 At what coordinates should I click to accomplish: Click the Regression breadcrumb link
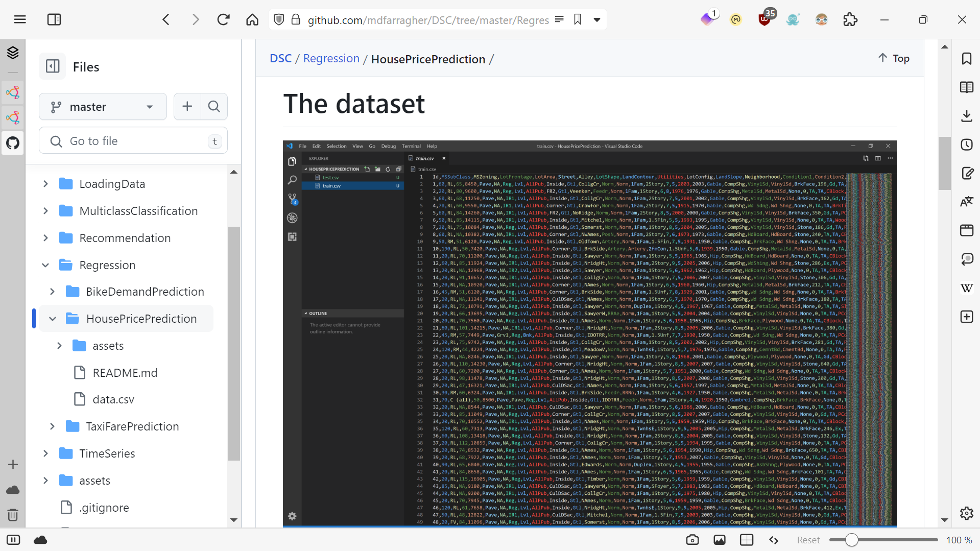pos(331,58)
